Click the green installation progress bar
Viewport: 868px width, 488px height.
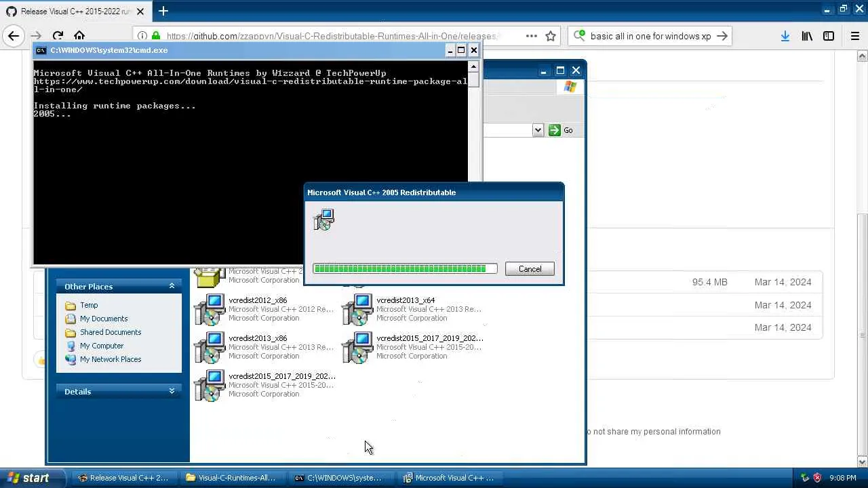[x=405, y=269]
